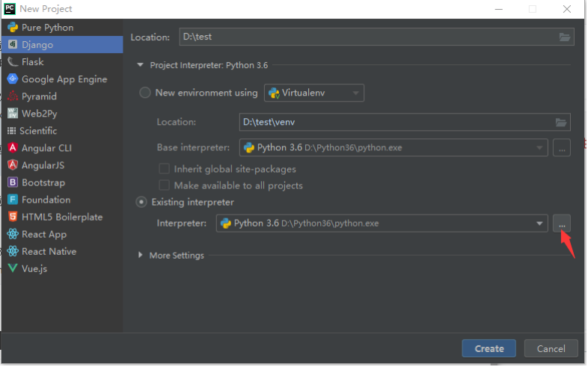Choose Web2Py project type
Screen dimensions: 588x367
62,114
